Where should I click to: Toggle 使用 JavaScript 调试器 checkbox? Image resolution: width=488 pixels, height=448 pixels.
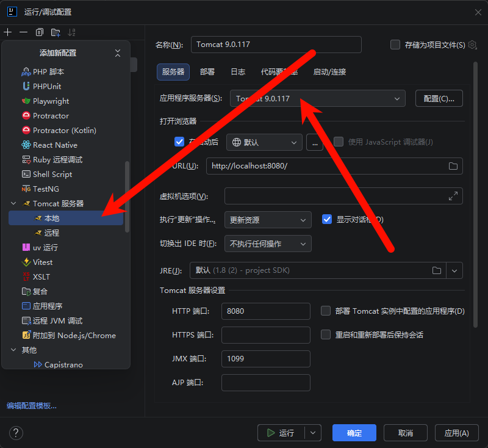339,142
